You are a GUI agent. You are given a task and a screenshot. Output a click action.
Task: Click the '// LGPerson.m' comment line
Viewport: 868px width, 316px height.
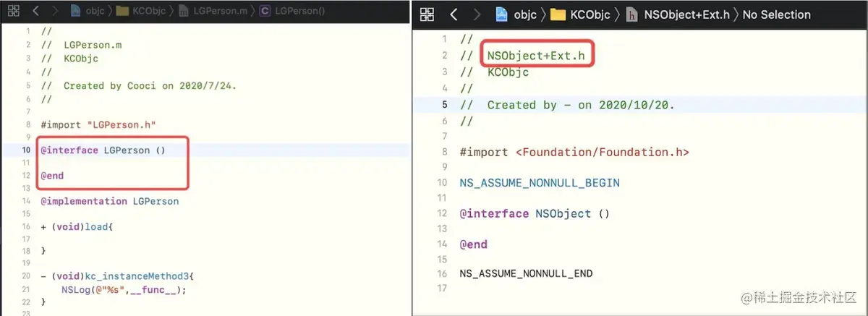coord(82,45)
